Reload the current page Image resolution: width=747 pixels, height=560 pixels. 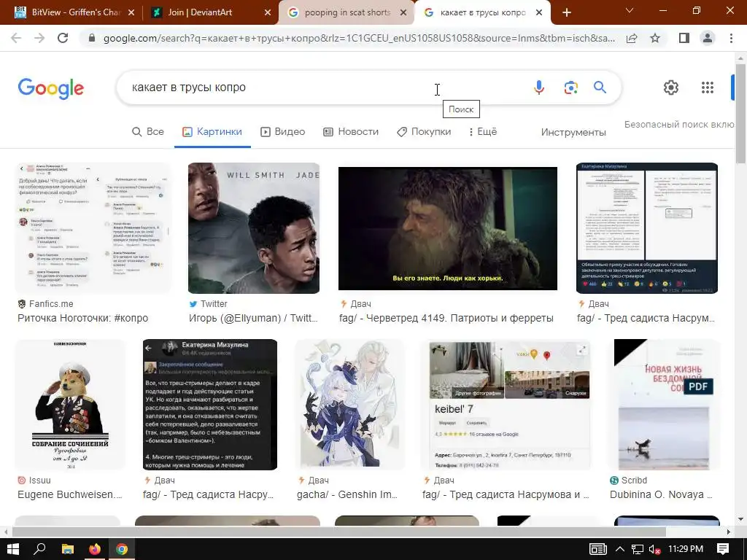tap(63, 38)
